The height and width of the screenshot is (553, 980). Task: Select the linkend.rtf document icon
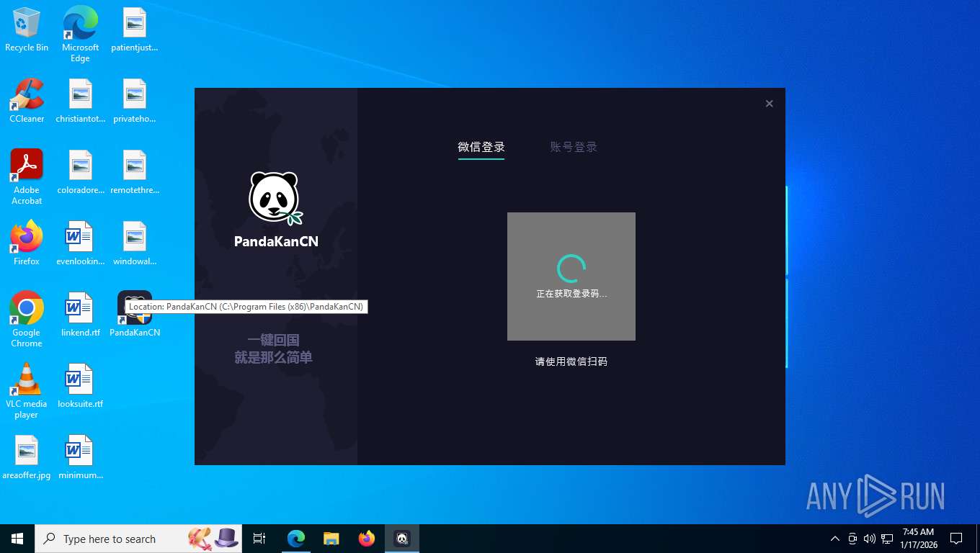[x=81, y=315]
